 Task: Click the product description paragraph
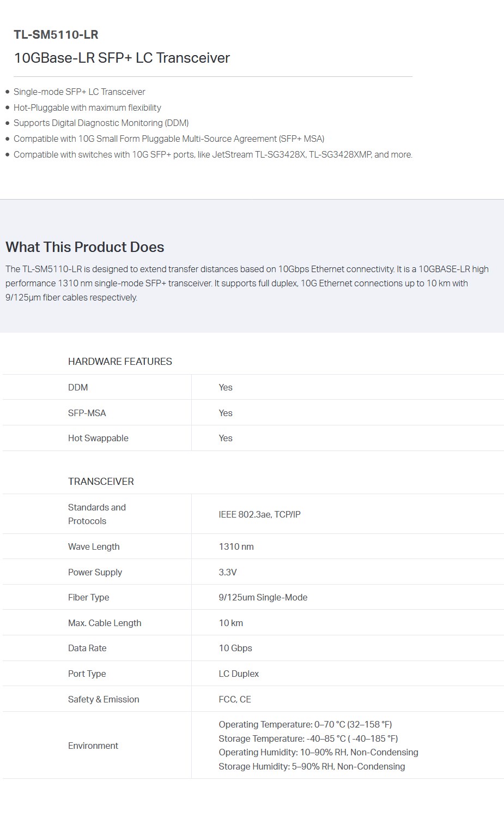(247, 283)
